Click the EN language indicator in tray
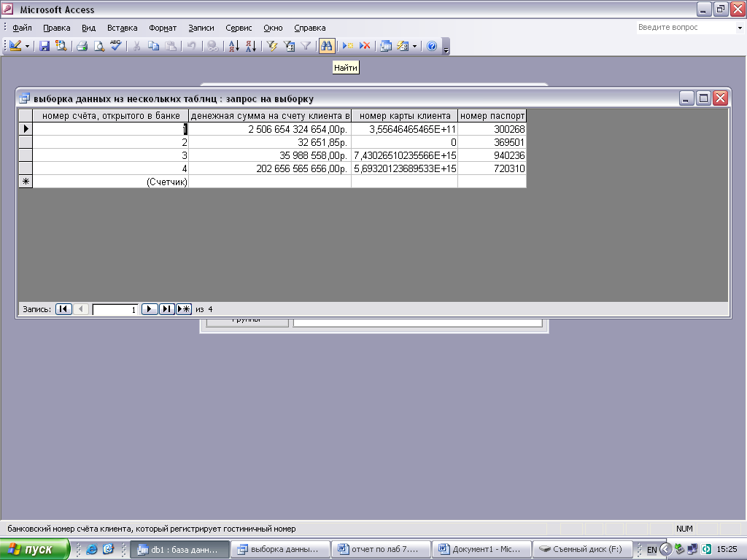Image resolution: width=747 pixels, height=560 pixels. tap(651, 550)
